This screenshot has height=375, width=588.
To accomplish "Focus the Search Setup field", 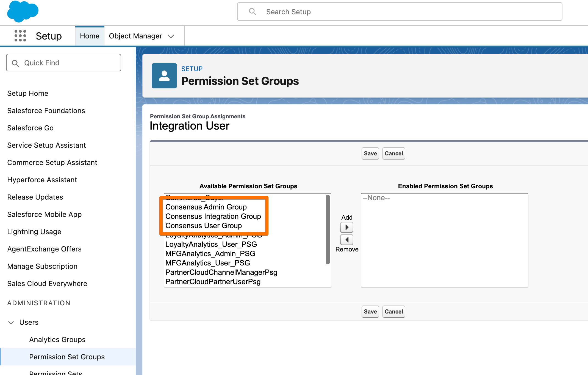I will tap(400, 12).
